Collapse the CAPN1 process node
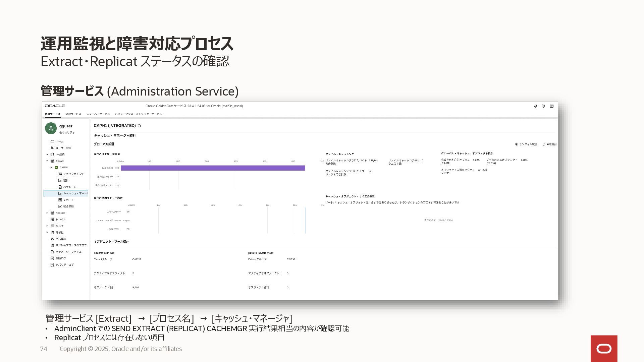644x362 pixels. pos(51,167)
